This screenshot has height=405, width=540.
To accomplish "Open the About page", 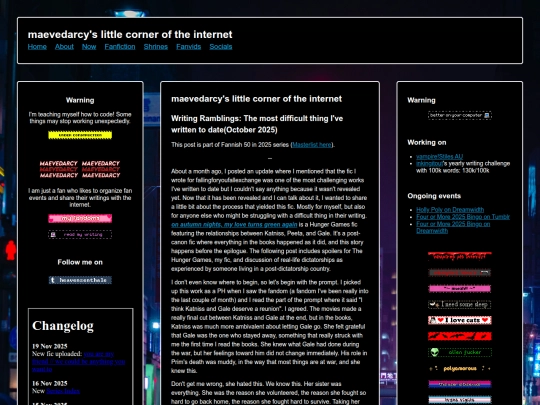I will tap(64, 46).
